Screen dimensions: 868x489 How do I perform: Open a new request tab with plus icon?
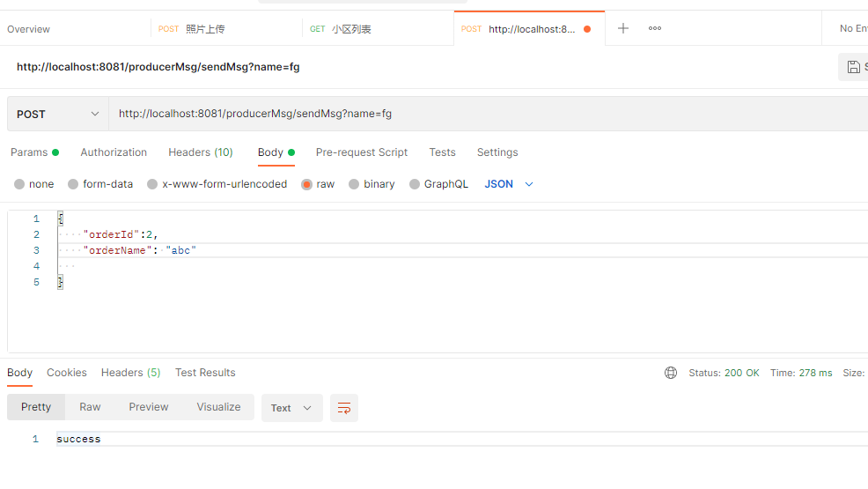[622, 28]
